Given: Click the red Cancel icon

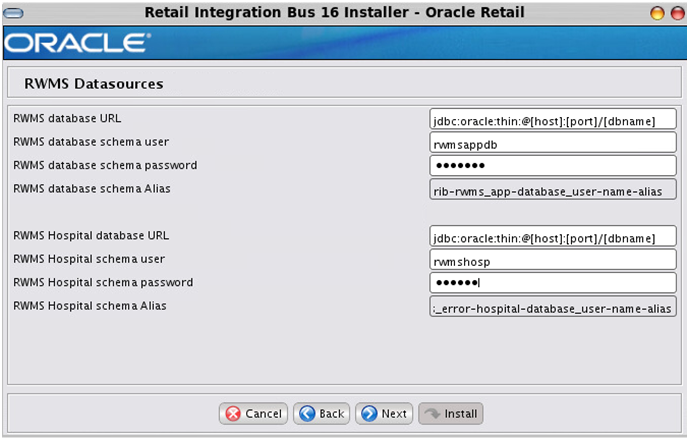Looking at the screenshot, I should (233, 414).
